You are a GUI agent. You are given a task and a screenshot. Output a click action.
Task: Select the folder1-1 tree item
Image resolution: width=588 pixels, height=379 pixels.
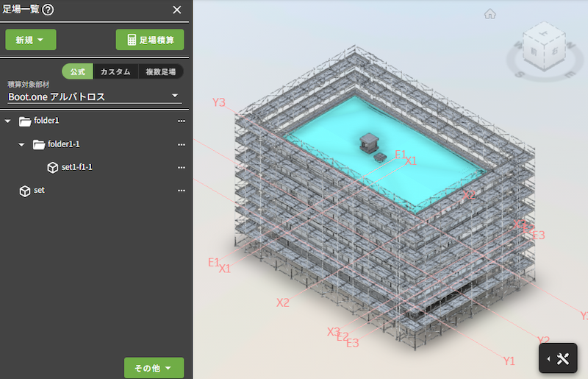coord(63,144)
